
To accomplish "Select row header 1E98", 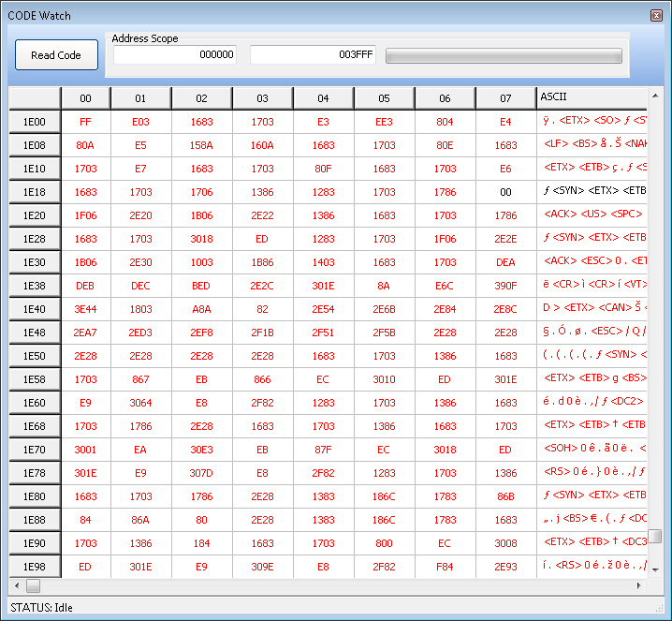I will pos(35,567).
